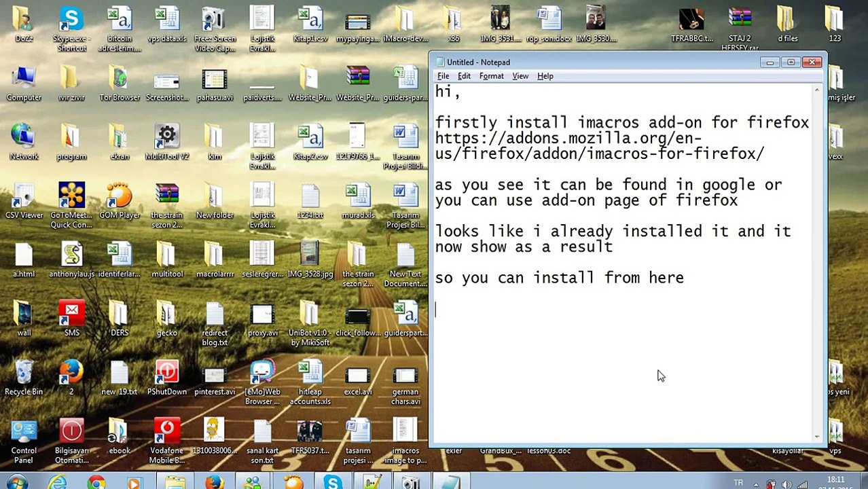Open the [EMo]Web Browser desktop icon
Viewport: 868px width, 489px height.
pos(262,382)
